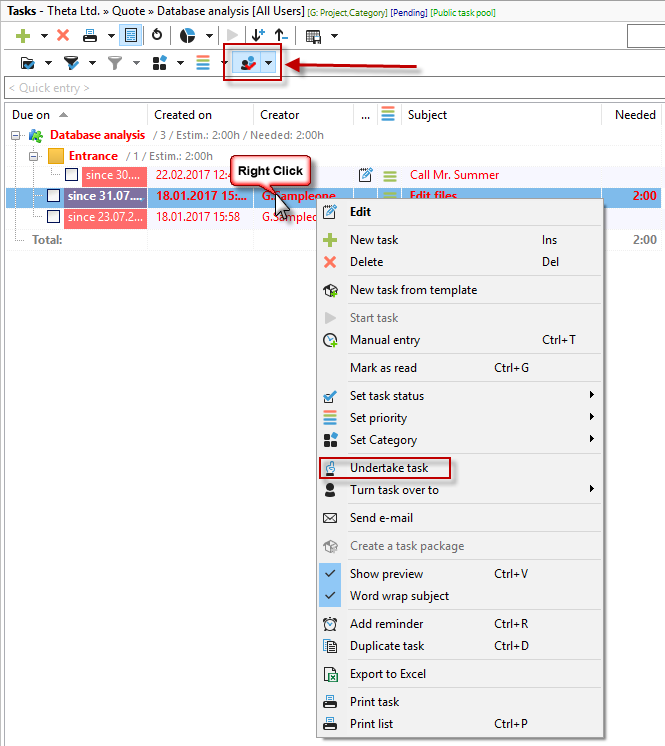
Task: Click the green plus new task toolbar icon
Action: pos(24,36)
